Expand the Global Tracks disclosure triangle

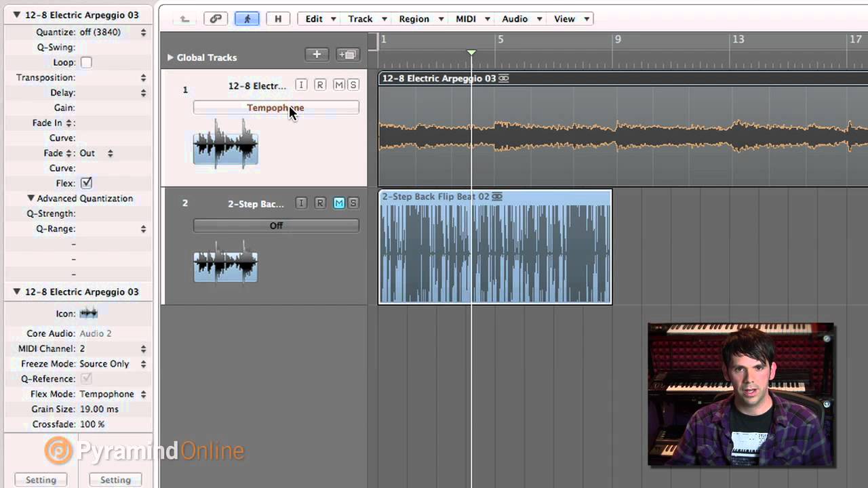click(170, 58)
